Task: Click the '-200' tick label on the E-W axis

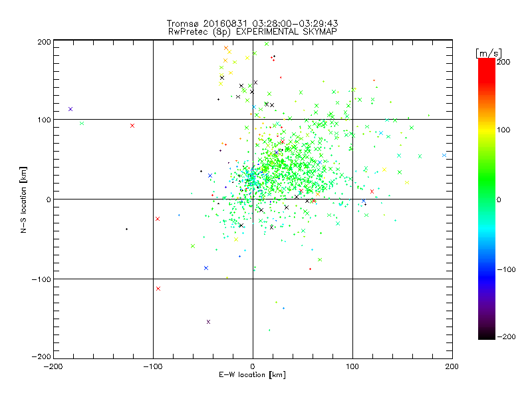Action: 53,366
